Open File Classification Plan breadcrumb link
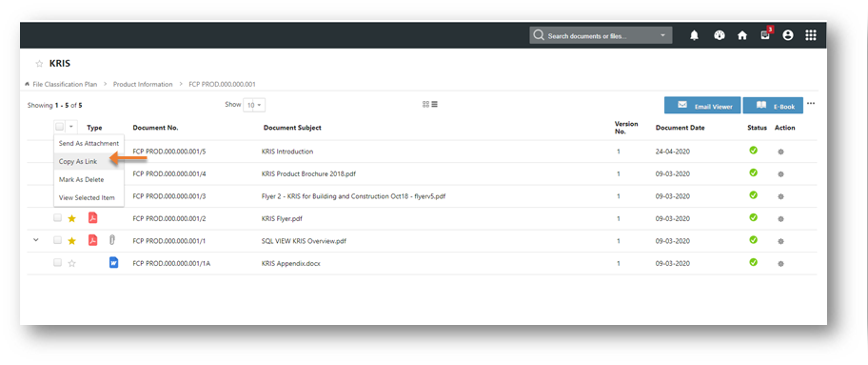The width and height of the screenshot is (868, 365). (65, 84)
